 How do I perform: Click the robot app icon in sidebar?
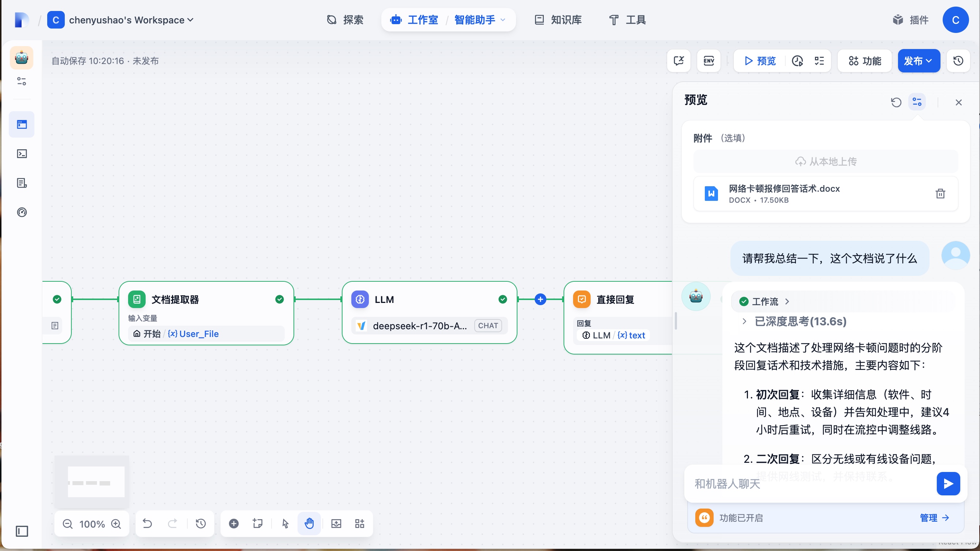coord(21,58)
